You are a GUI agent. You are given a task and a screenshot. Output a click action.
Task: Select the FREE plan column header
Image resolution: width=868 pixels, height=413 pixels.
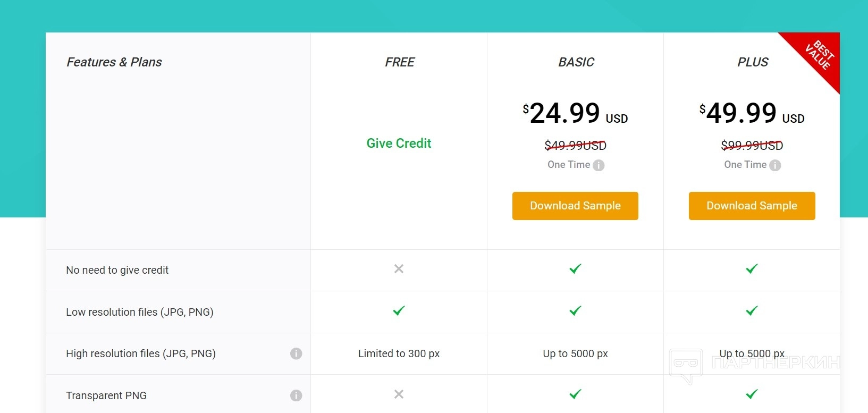[400, 62]
